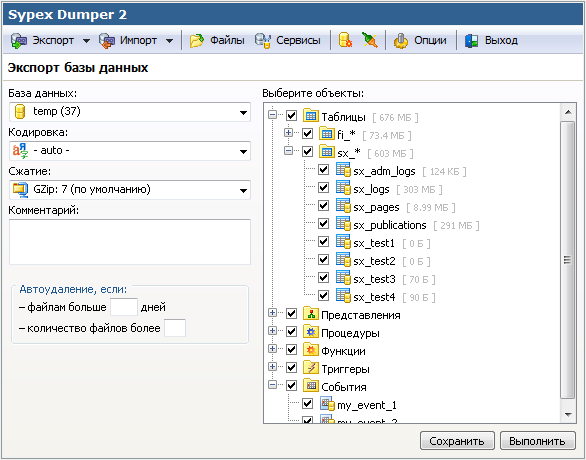Click the scrollbar up arrow
Image resolution: width=586 pixels, height=460 pixels.
[568, 112]
